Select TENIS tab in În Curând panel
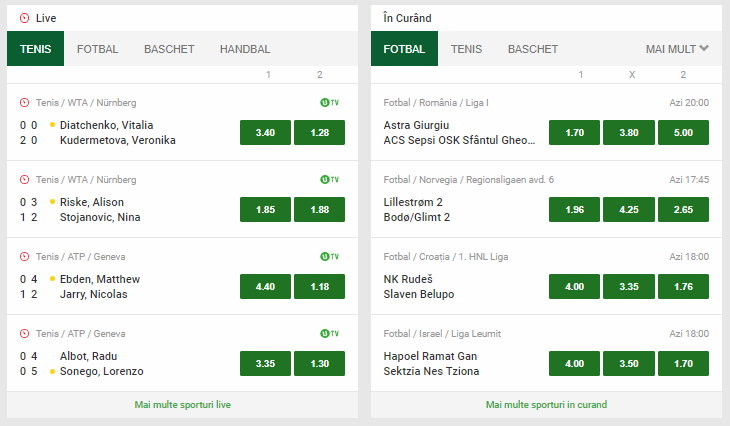This screenshot has height=426, width=730. [x=466, y=48]
